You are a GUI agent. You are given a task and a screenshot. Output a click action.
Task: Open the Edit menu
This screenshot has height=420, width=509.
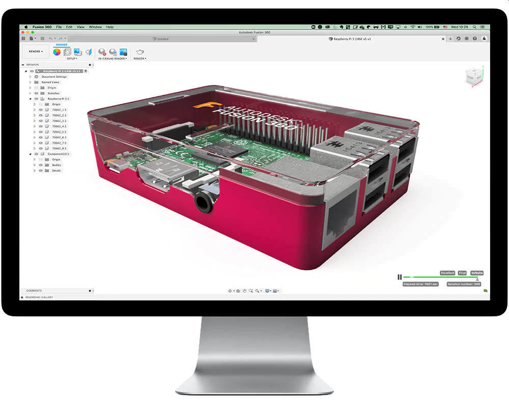(69, 27)
